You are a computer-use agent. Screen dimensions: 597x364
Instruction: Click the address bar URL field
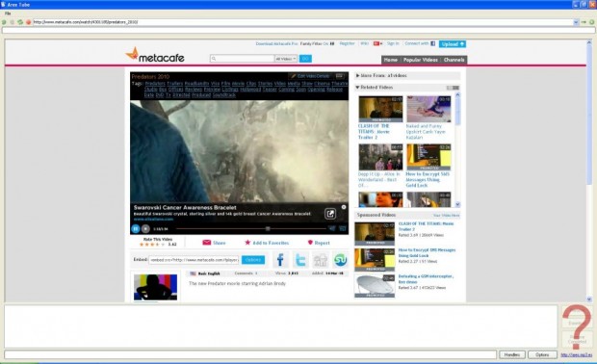pos(302,22)
